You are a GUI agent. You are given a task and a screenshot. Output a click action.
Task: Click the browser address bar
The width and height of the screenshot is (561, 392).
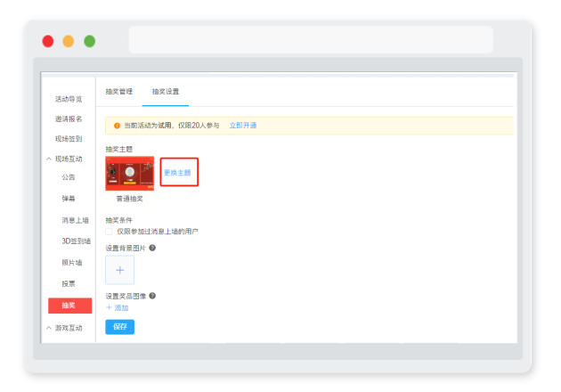coord(311,40)
